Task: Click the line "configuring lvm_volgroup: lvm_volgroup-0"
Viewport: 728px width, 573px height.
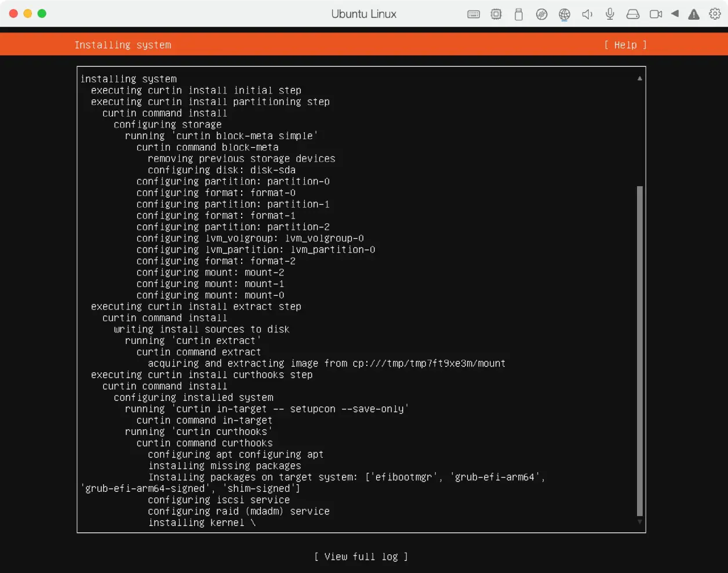Action: point(250,238)
